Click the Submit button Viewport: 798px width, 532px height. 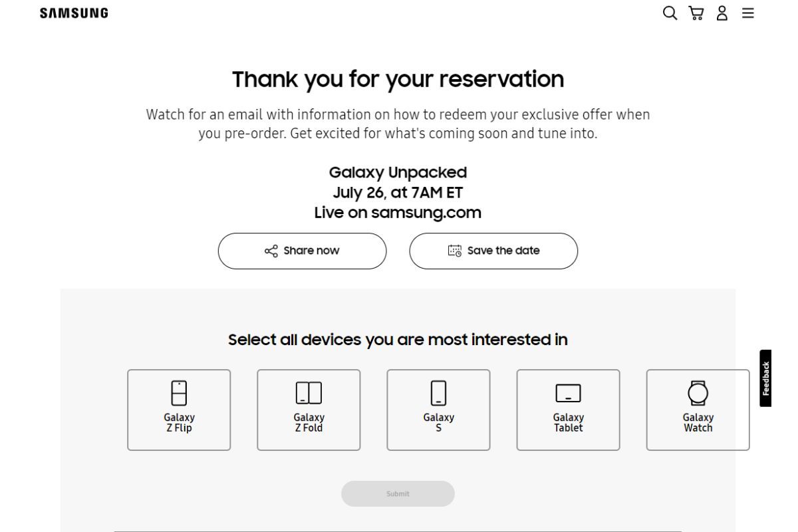pyautogui.click(x=398, y=493)
